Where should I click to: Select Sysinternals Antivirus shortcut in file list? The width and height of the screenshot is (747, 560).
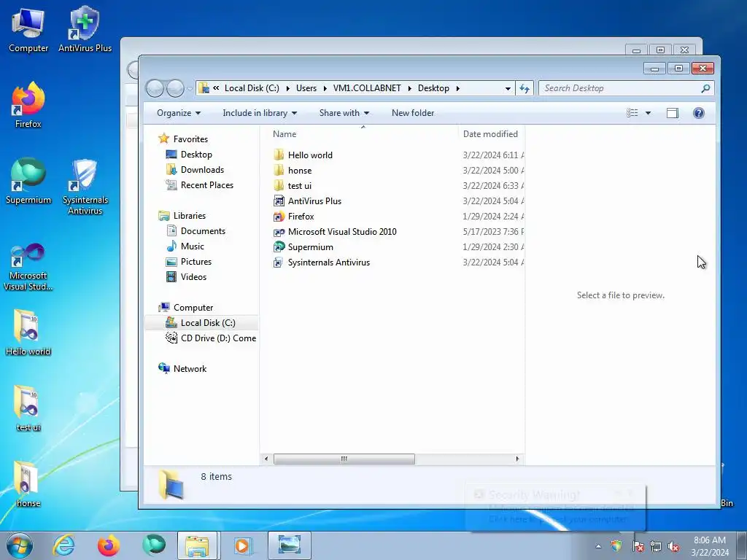[329, 262]
